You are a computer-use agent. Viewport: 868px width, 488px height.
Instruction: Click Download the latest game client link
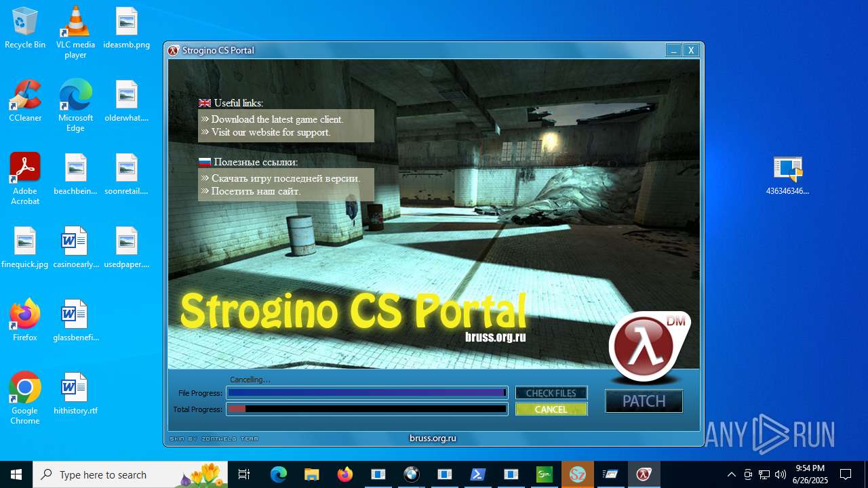pos(277,119)
